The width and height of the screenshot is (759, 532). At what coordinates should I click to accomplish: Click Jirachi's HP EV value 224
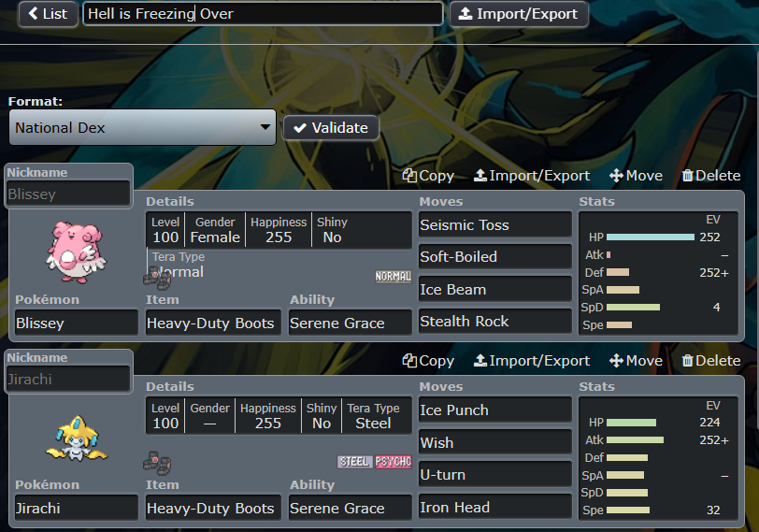(x=709, y=422)
